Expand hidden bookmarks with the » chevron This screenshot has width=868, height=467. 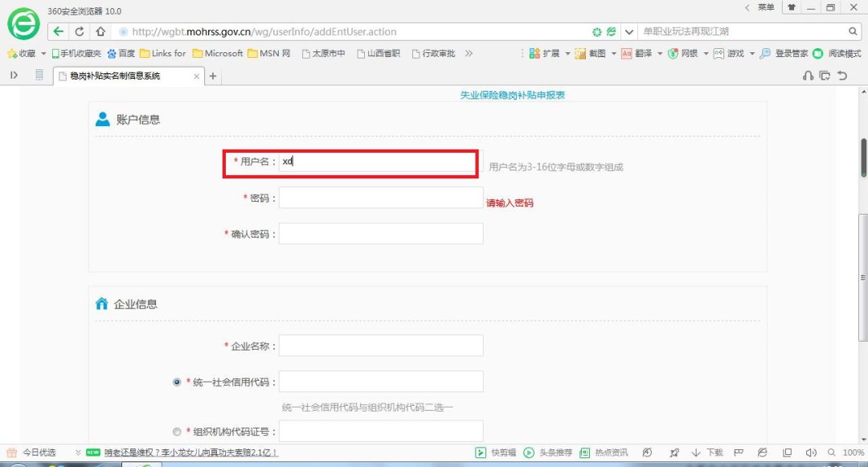point(469,54)
